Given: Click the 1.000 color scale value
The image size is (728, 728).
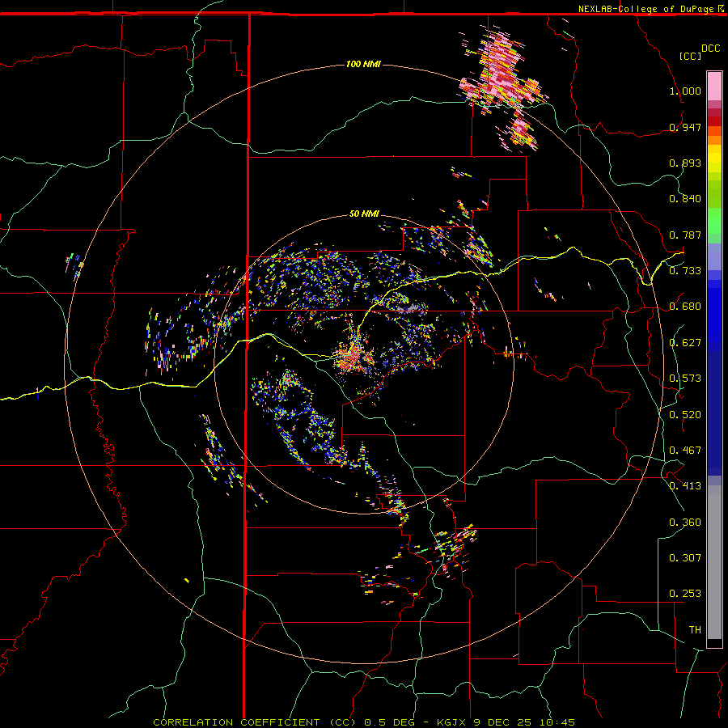Looking at the screenshot, I should click(685, 91).
